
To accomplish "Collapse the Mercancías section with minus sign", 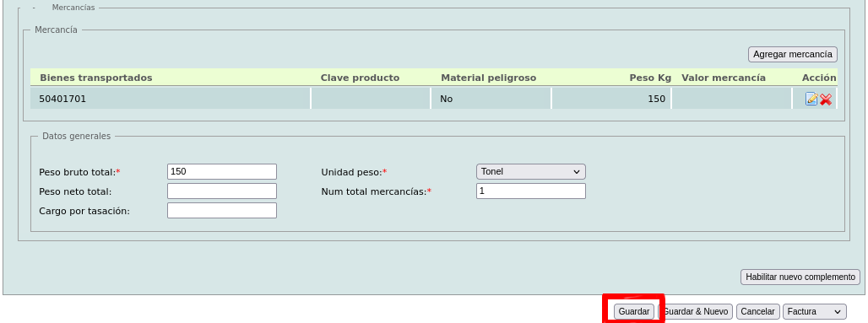I will (x=35, y=8).
